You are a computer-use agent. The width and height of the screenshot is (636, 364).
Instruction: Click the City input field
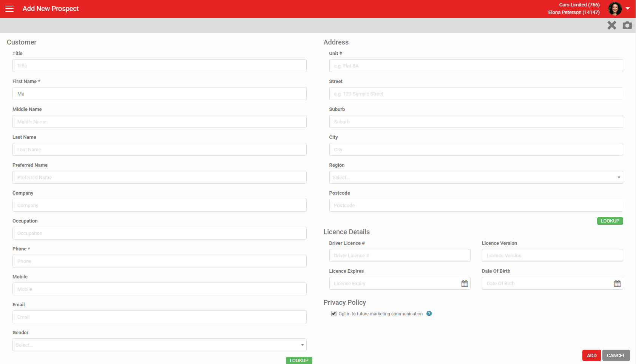(476, 149)
